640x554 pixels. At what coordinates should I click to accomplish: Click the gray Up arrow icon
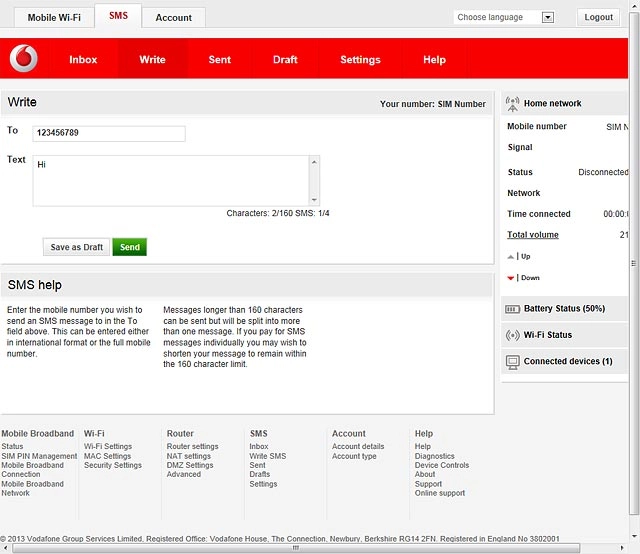pyautogui.click(x=510, y=257)
